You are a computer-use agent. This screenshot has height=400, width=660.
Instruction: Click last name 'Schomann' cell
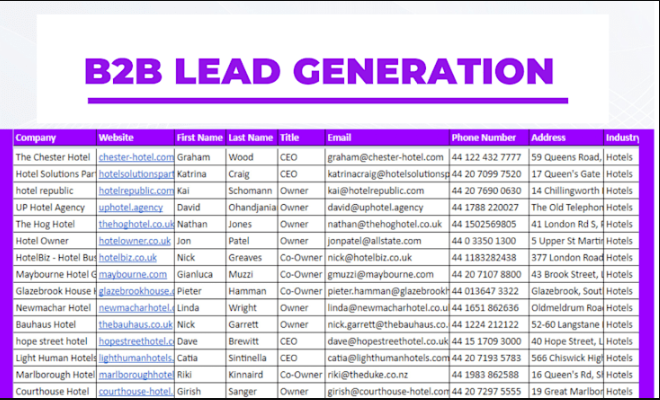click(252, 191)
